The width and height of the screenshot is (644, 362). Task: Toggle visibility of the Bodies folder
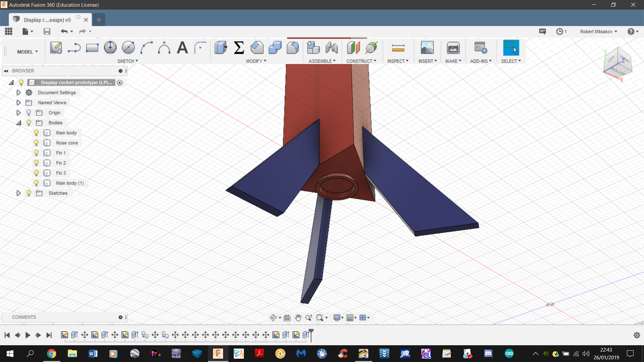29,123
